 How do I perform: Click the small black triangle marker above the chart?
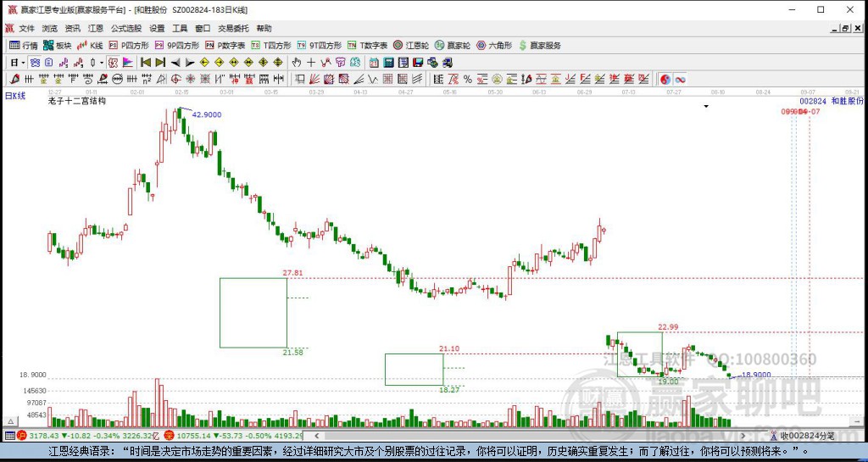[x=706, y=106]
